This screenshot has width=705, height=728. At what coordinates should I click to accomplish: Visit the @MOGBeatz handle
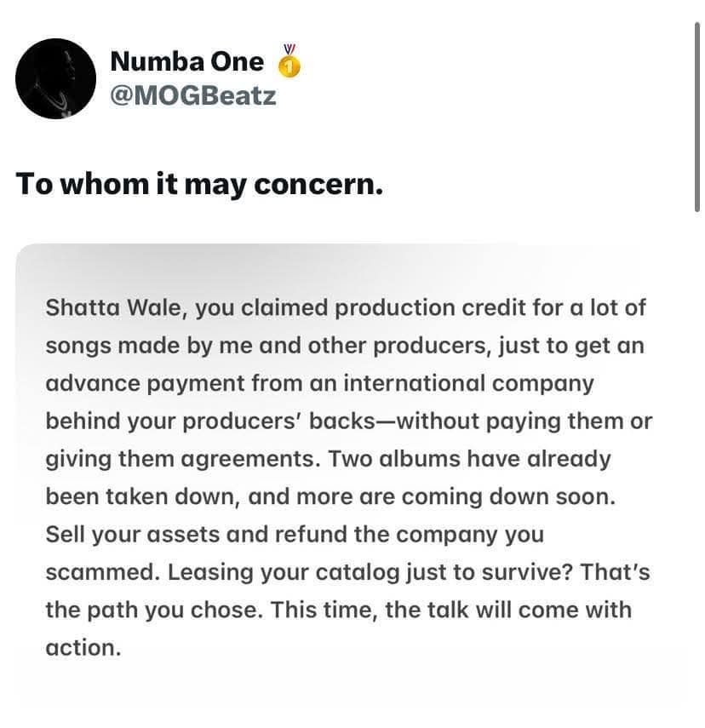(192, 96)
